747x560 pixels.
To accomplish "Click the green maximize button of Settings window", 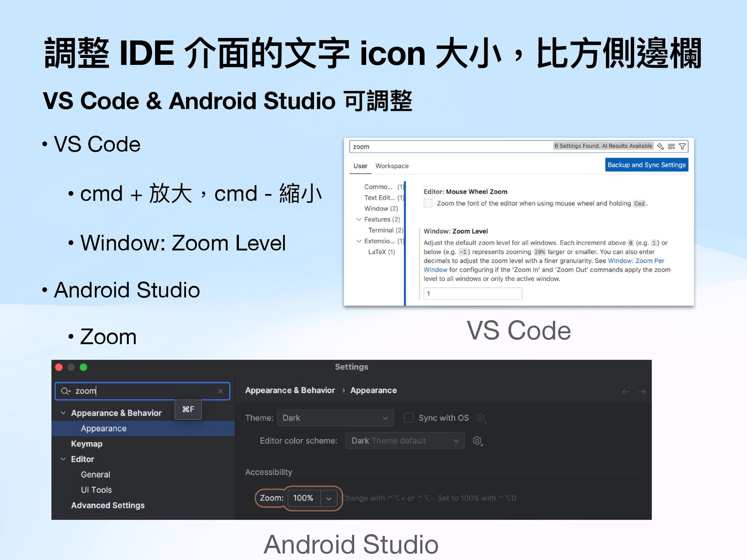I will (x=83, y=367).
